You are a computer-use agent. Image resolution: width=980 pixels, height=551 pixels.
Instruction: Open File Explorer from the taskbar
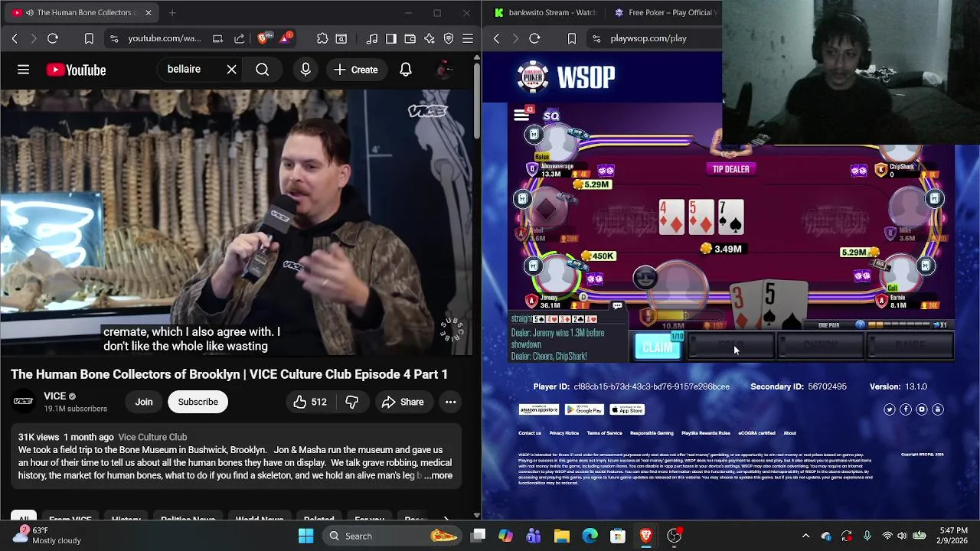pos(561,536)
